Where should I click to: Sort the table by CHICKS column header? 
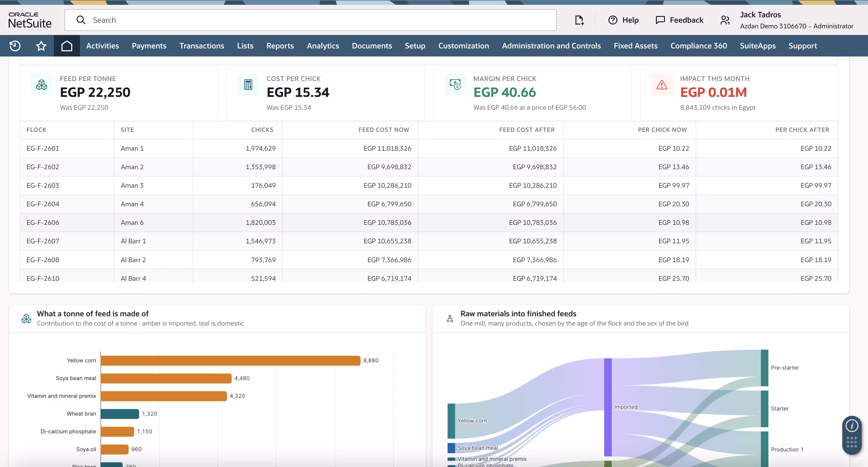tap(262, 130)
